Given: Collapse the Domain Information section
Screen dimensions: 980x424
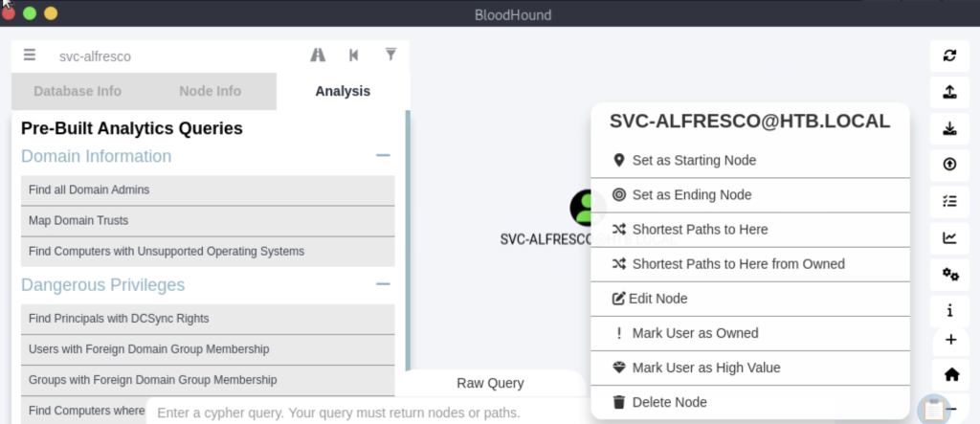Looking at the screenshot, I should point(383,156).
